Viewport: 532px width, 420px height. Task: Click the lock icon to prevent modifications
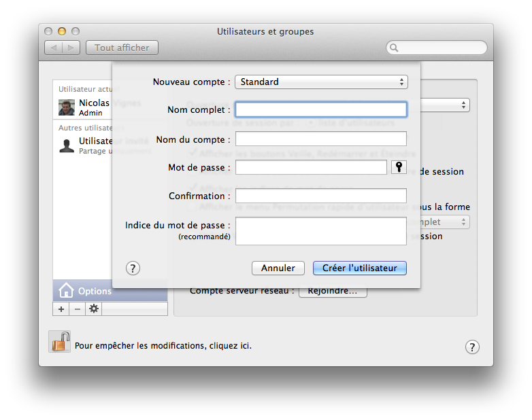(60, 341)
